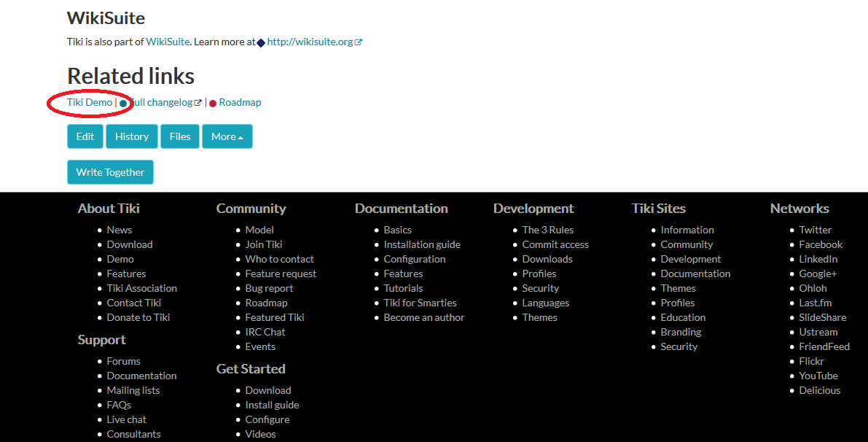Click Join Tiki
This screenshot has width=868, height=442.
(264, 244)
